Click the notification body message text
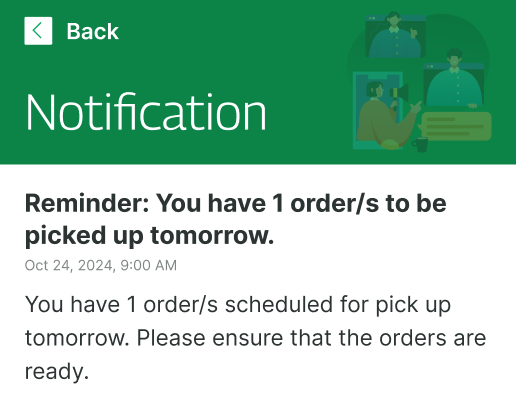 pos(255,338)
